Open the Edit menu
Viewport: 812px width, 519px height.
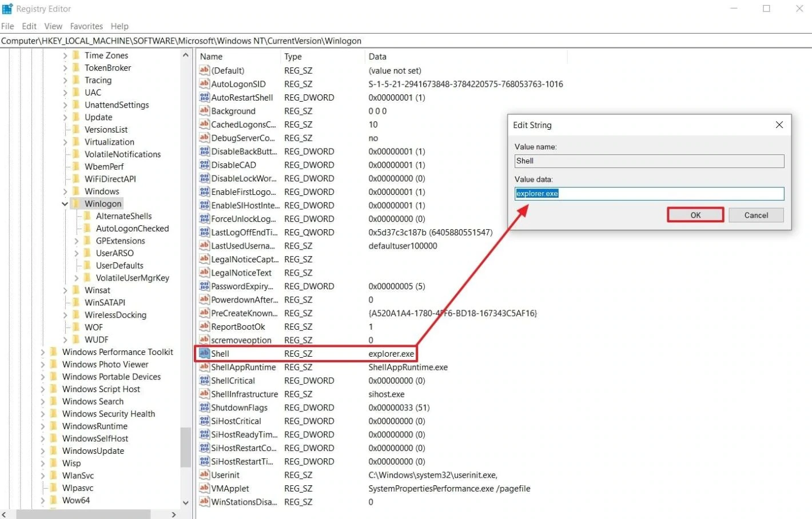coord(29,26)
